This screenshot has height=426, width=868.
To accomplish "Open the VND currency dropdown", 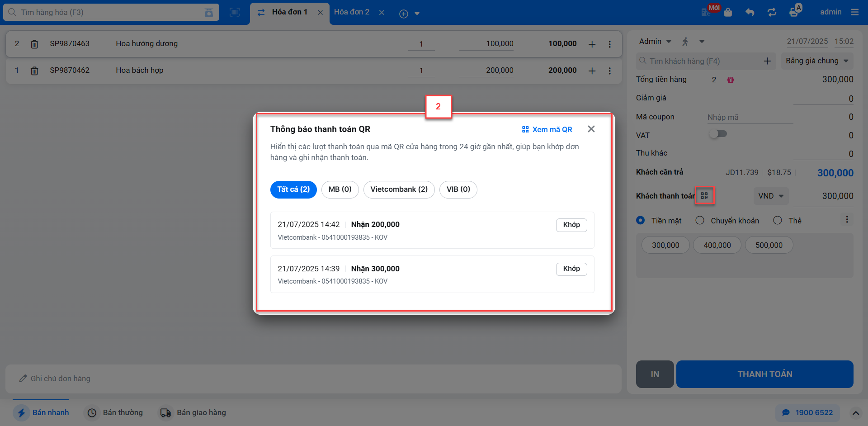I will tap(771, 196).
